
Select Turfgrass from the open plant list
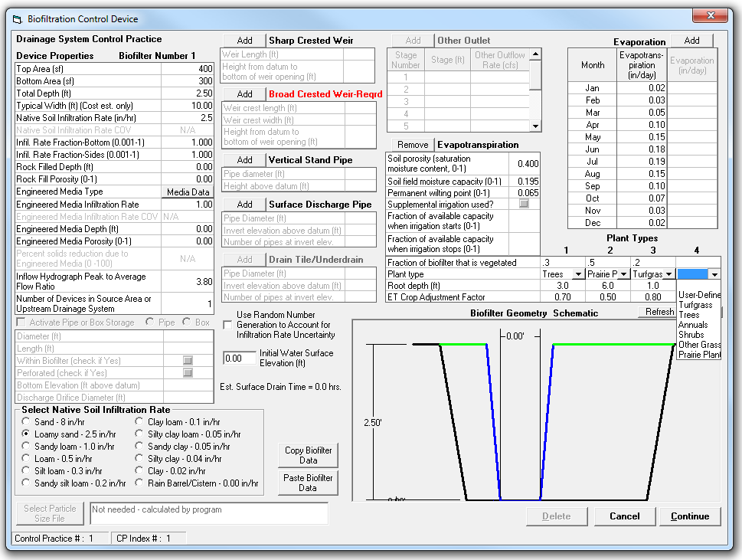coord(695,305)
